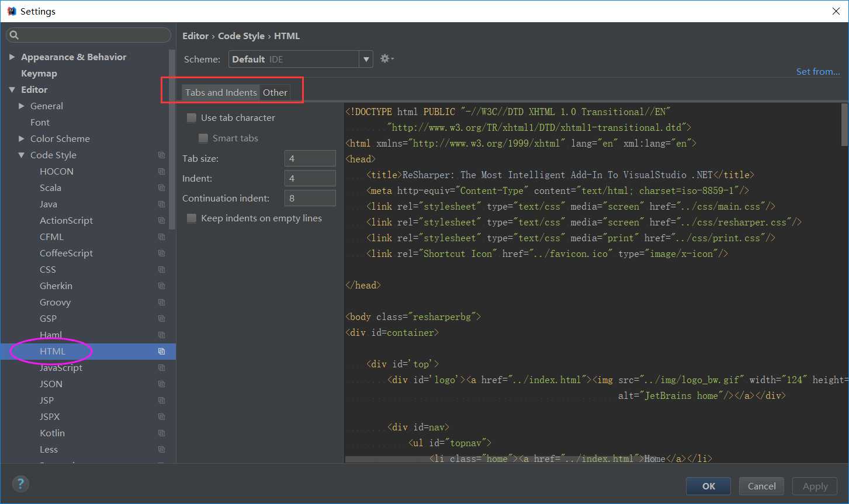Select Font under Editor
The height and width of the screenshot is (504, 849).
point(40,122)
